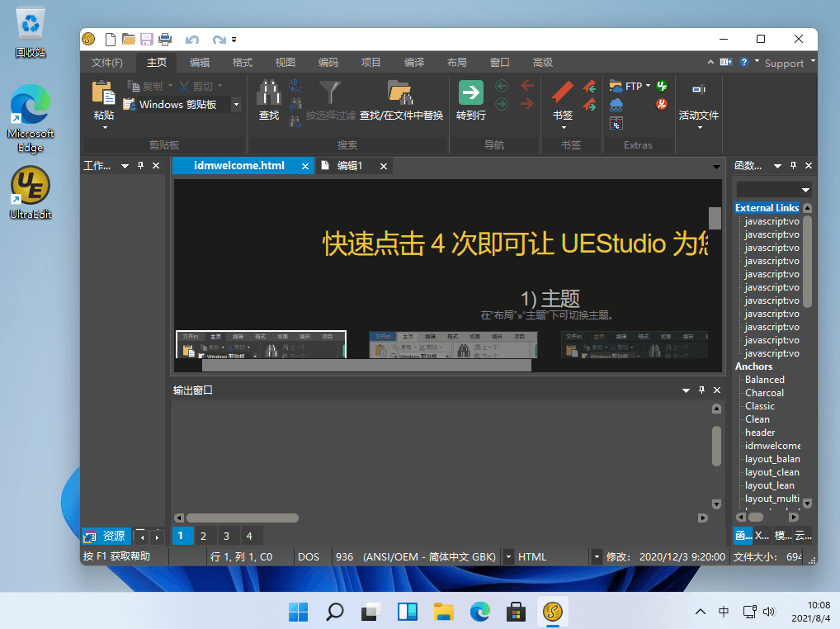The height and width of the screenshot is (629, 840).
Task: Click the AB to AC replace icon
Action: (x=295, y=85)
